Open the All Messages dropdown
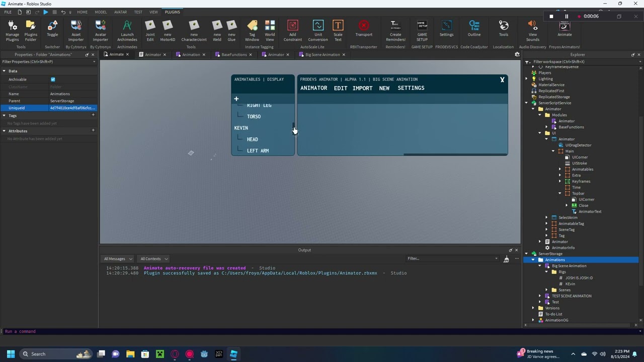 tap(118, 259)
